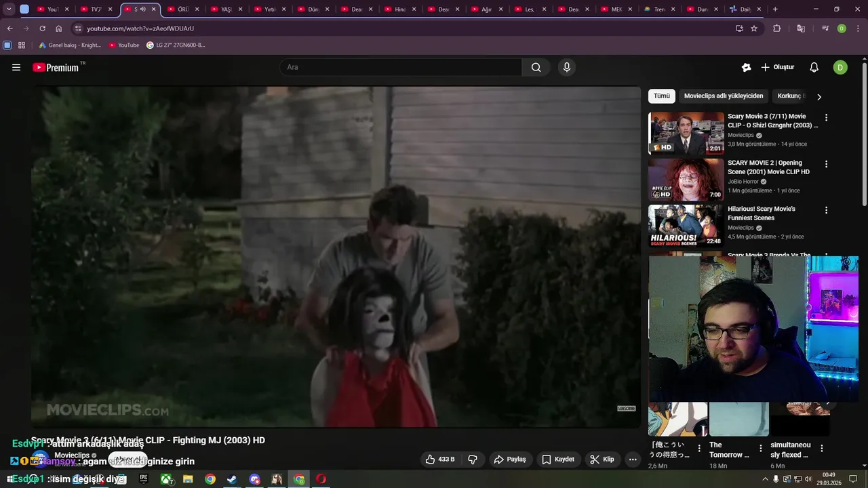The width and height of the screenshot is (868, 488).
Task: Dislike the video
Action: [473, 460]
